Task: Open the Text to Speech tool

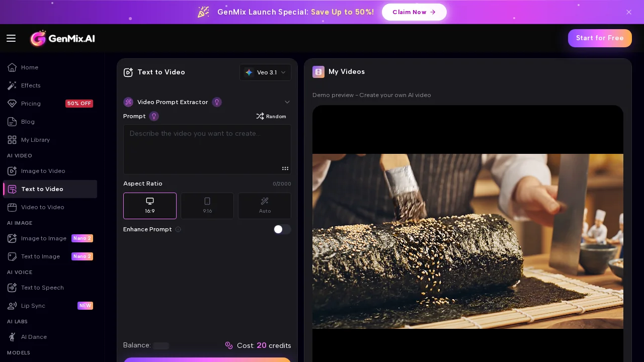Action: click(42, 288)
